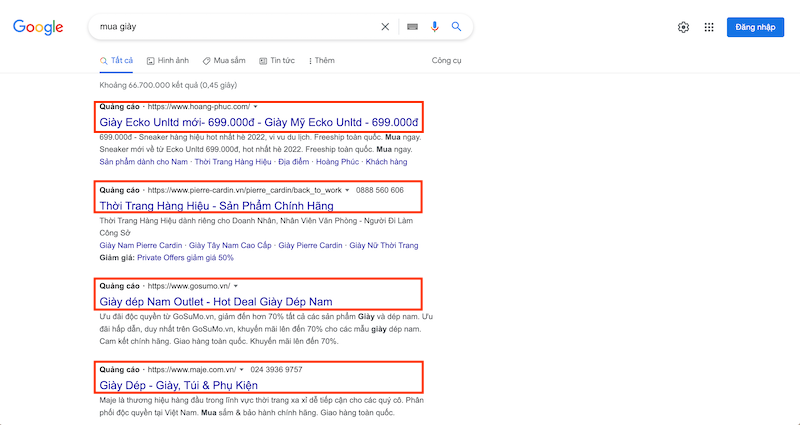
Task: Open Giày dép Nam Outlet - Hot Deal ad title
Action: click(216, 302)
